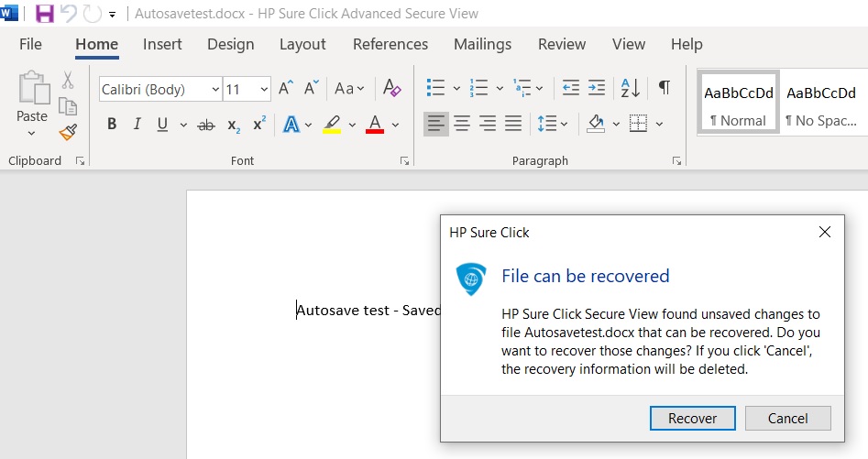Toggle superscript formatting
Image resolution: width=868 pixels, height=459 pixels.
point(259,124)
